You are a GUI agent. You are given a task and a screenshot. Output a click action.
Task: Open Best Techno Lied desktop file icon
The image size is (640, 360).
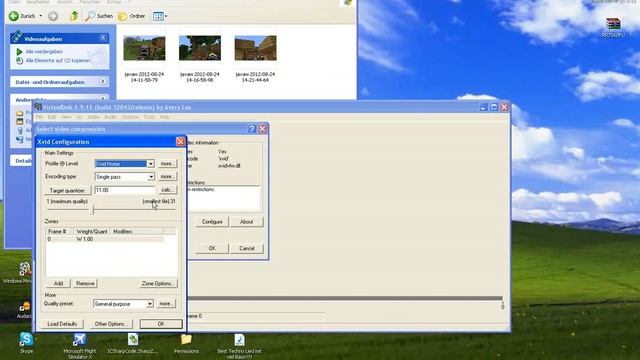(x=239, y=339)
